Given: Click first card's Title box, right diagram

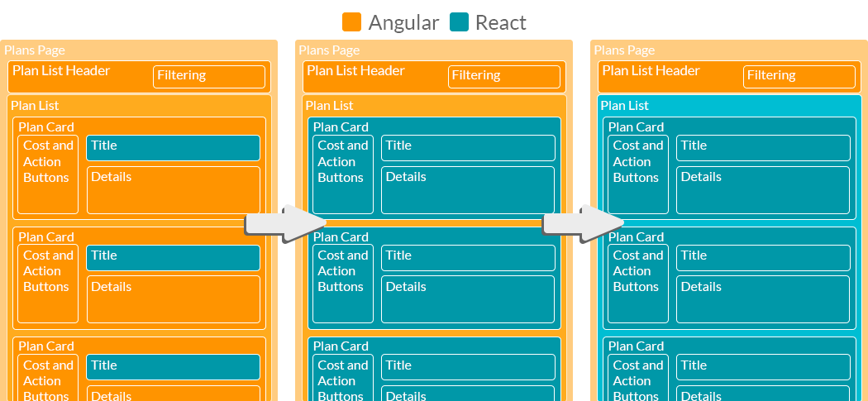Looking at the screenshot, I should (x=763, y=148).
